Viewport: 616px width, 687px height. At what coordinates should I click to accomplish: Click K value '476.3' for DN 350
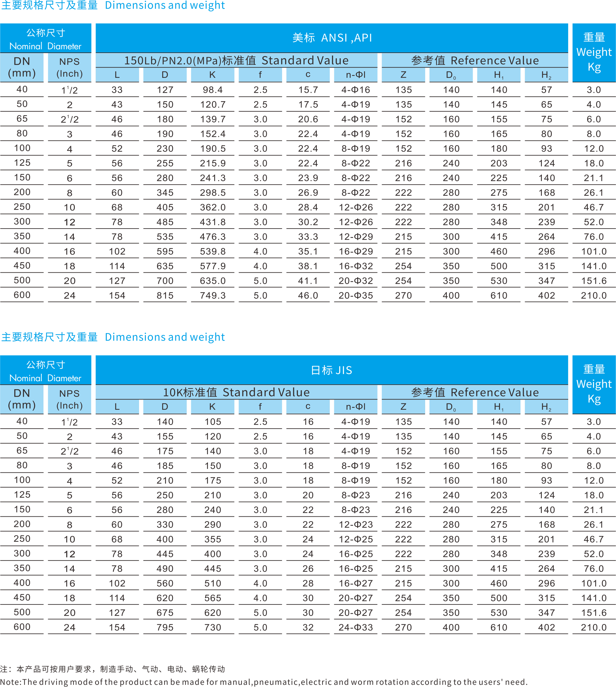coord(213,237)
